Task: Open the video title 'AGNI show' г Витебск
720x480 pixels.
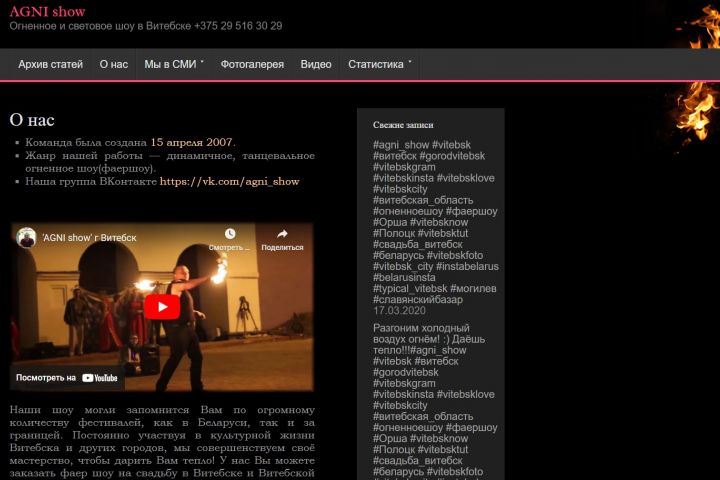Action: click(89, 238)
